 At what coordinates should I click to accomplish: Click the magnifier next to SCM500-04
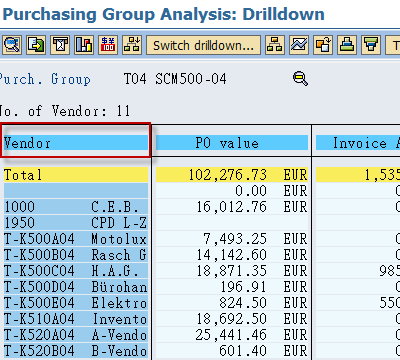300,79
